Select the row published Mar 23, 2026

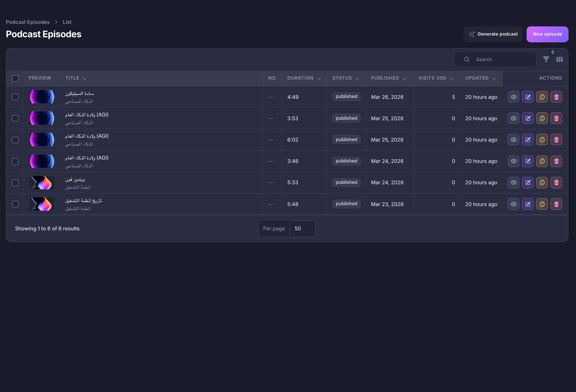coord(15,204)
